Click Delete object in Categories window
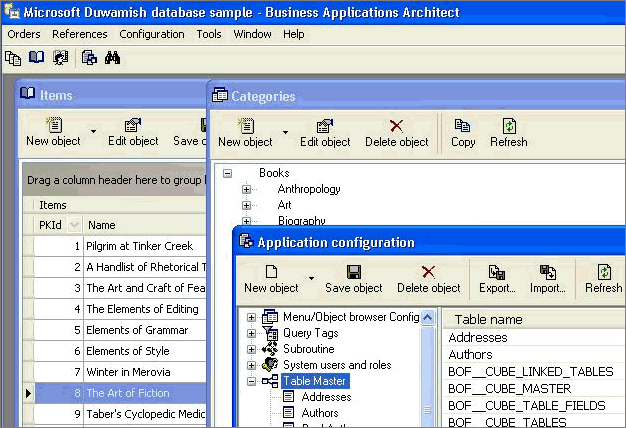Image resolution: width=626 pixels, height=428 pixels. [396, 133]
